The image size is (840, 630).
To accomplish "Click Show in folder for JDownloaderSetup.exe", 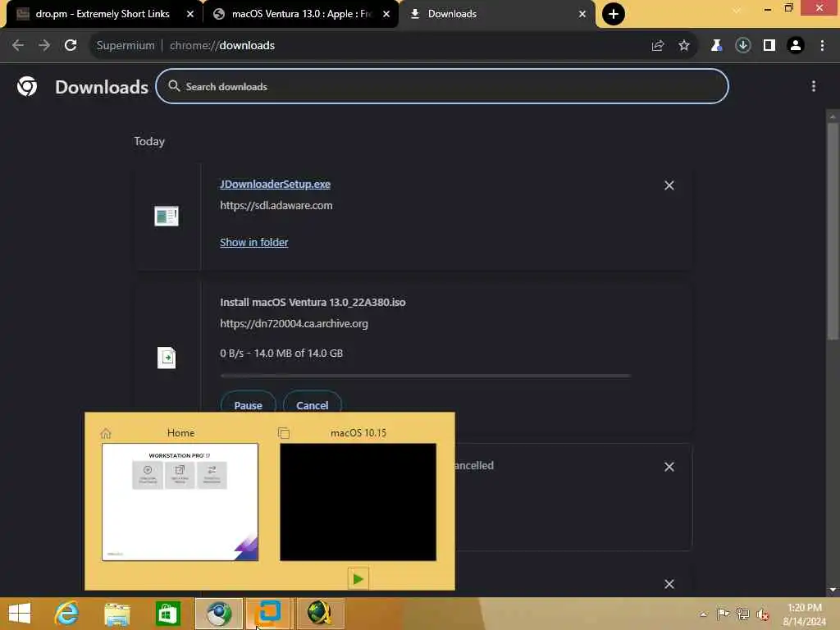I will [x=254, y=242].
